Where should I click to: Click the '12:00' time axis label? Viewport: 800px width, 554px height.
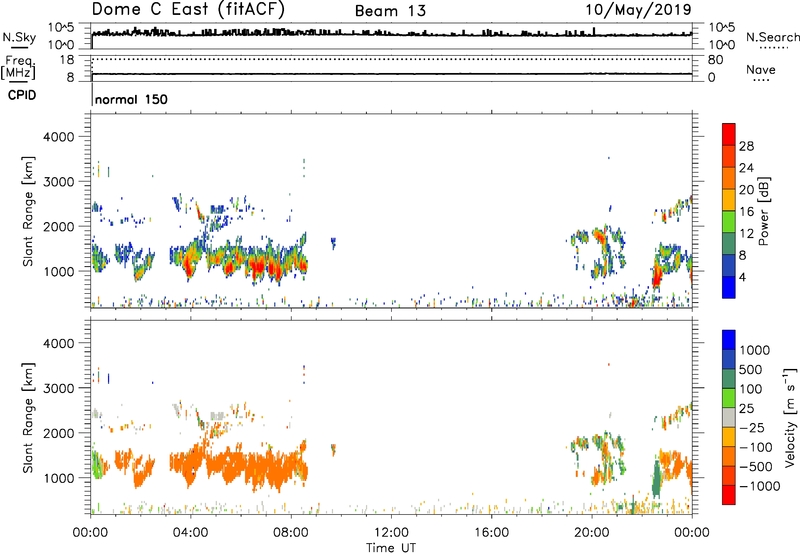click(391, 533)
